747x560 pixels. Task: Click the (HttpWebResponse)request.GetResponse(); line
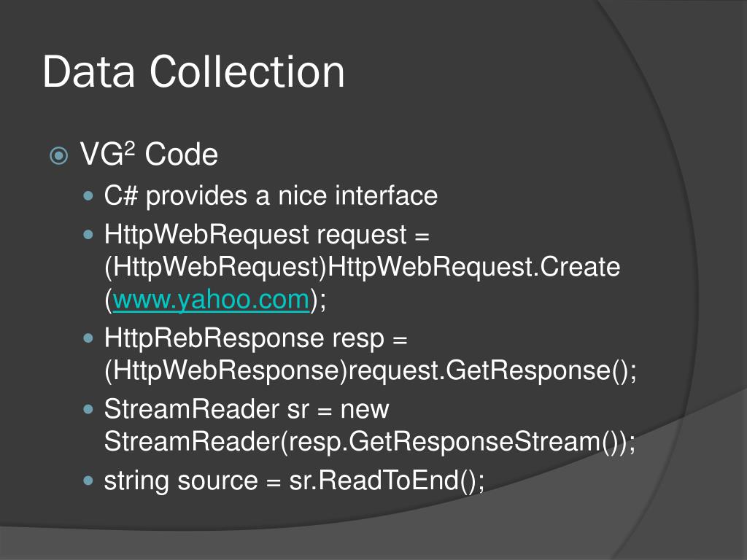tap(370, 370)
